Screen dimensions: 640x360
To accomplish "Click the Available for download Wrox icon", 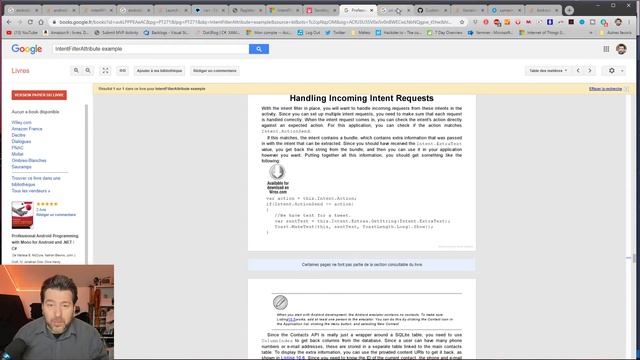I will (x=278, y=179).
